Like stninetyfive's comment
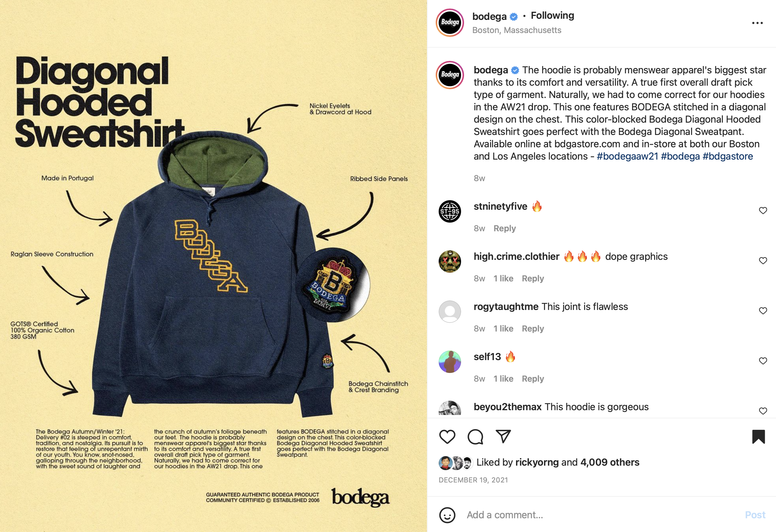The height and width of the screenshot is (532, 776). (763, 210)
